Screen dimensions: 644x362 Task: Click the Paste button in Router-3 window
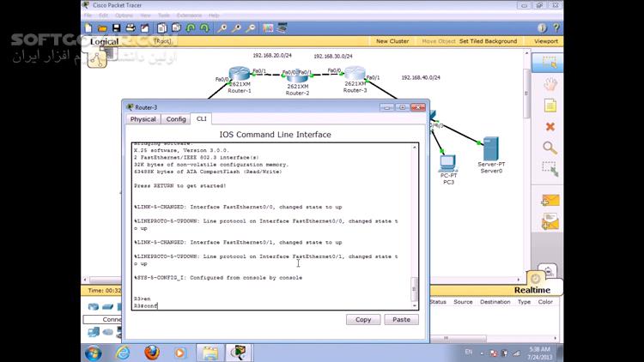[401, 319]
